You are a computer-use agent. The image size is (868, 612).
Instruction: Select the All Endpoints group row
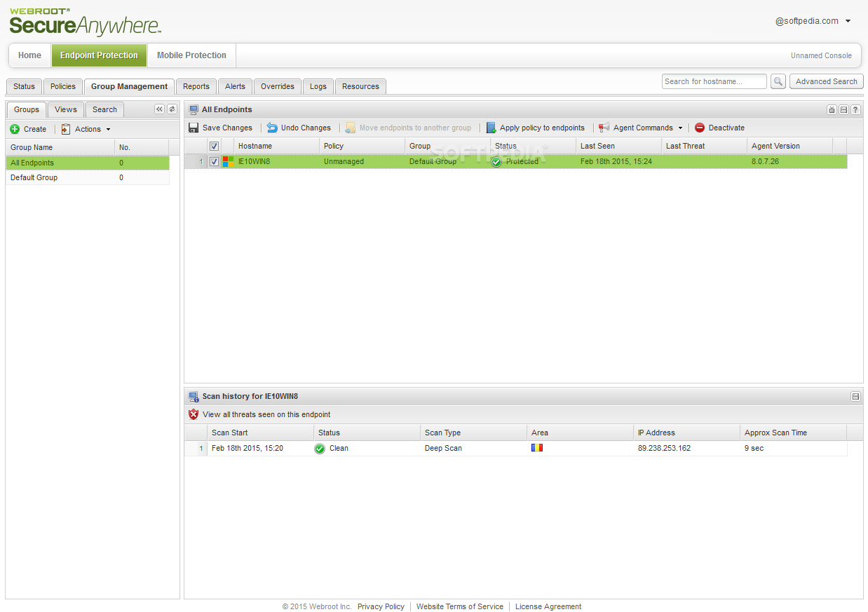click(88, 163)
